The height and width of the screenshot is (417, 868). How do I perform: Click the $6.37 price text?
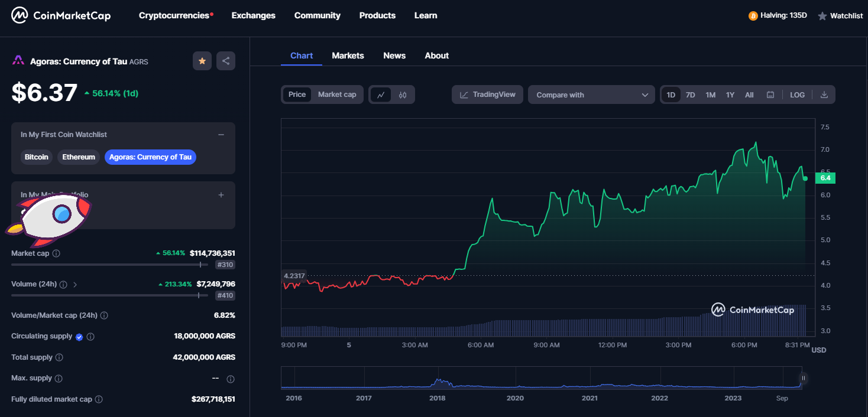pyautogui.click(x=44, y=93)
